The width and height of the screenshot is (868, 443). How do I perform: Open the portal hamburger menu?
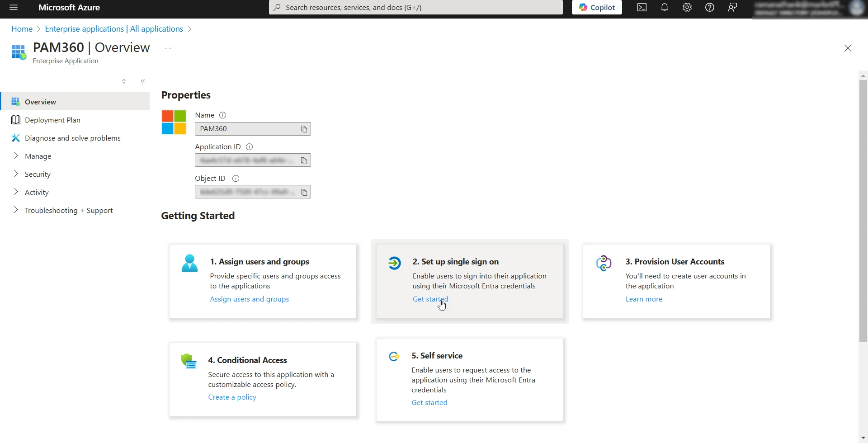[x=13, y=7]
